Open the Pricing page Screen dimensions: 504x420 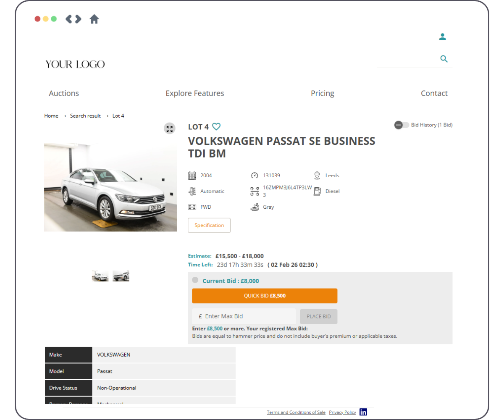323,93
